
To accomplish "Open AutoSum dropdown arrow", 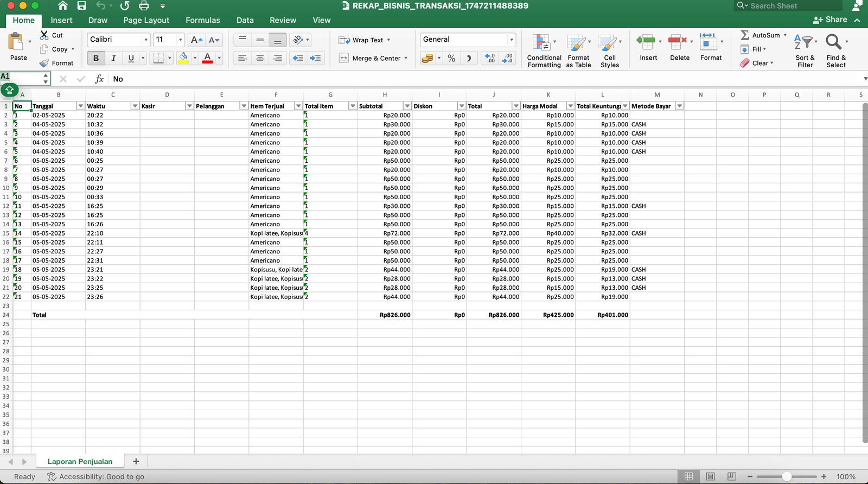I will coord(784,35).
